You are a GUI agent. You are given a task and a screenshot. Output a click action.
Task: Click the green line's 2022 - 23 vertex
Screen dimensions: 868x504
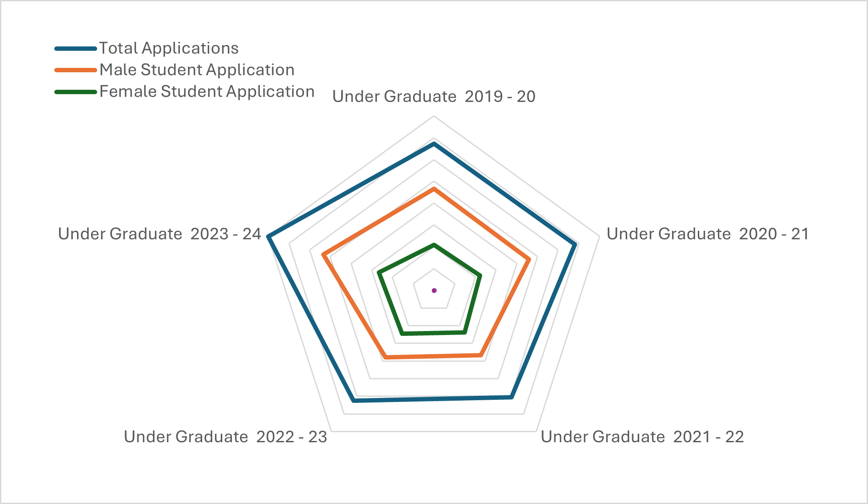pyautogui.click(x=402, y=334)
